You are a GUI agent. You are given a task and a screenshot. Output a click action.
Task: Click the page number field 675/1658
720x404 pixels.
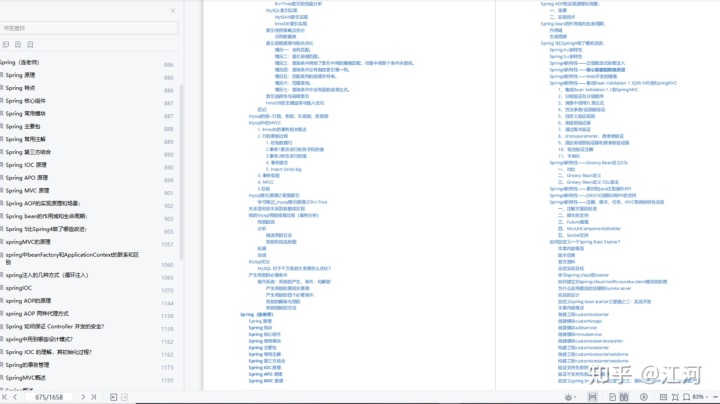click(49, 397)
